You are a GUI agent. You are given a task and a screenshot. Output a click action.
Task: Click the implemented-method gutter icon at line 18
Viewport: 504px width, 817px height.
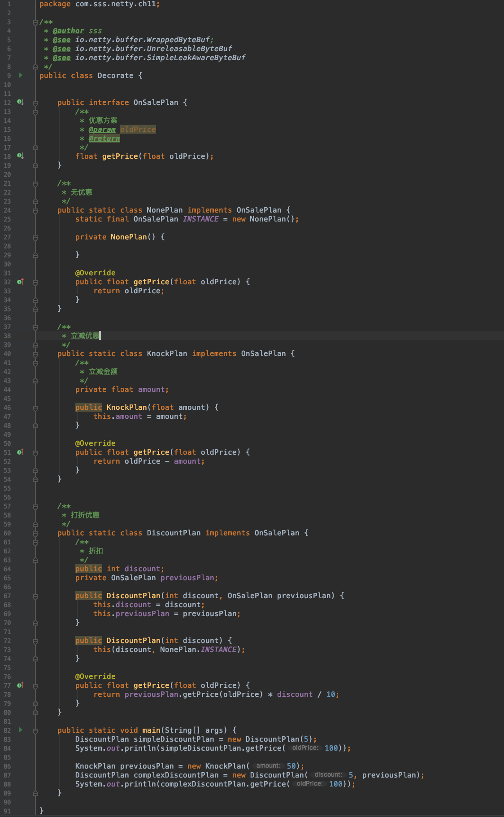(20, 156)
